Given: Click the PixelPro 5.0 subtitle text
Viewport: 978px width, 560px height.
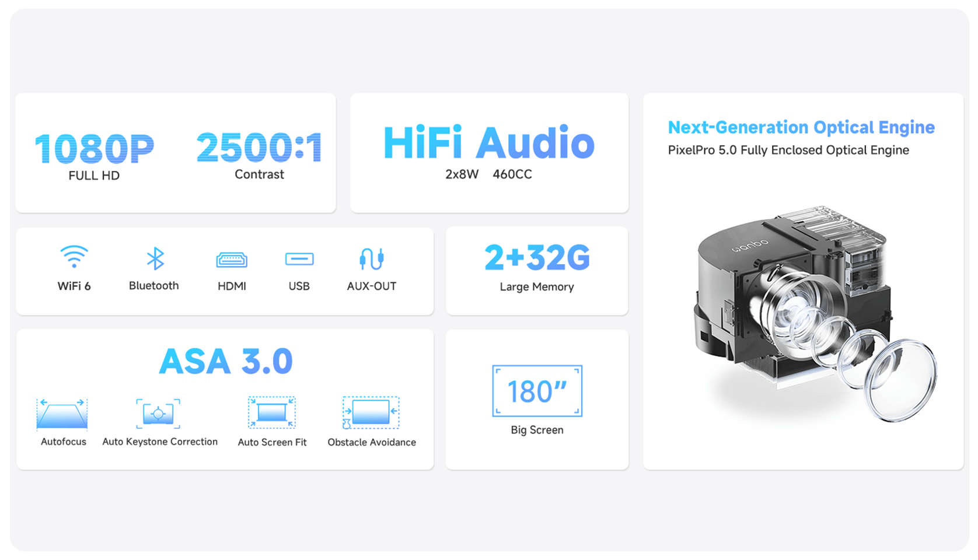Looking at the screenshot, I should (x=788, y=150).
